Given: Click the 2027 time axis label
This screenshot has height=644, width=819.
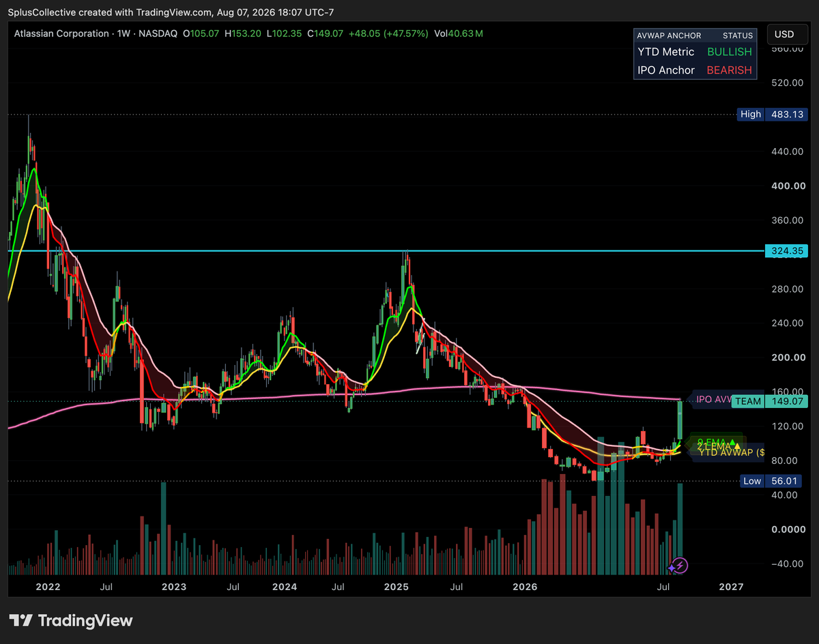Looking at the screenshot, I should pyautogui.click(x=732, y=587).
